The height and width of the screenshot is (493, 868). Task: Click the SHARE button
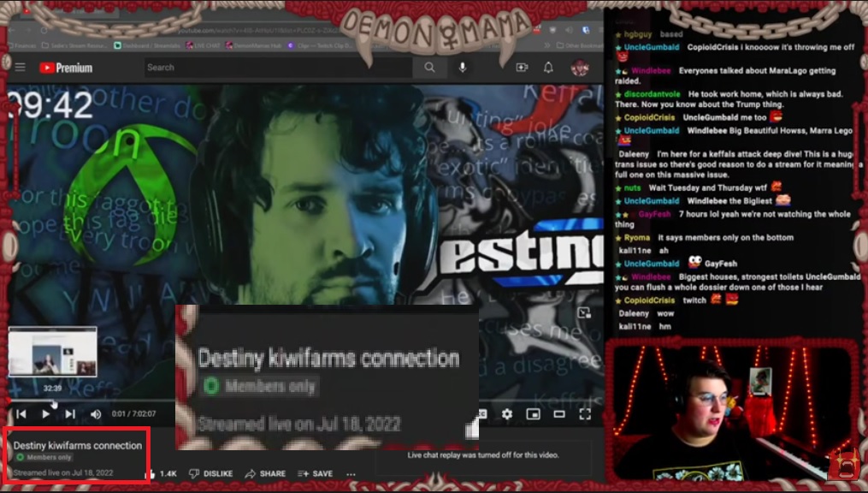[266, 473]
